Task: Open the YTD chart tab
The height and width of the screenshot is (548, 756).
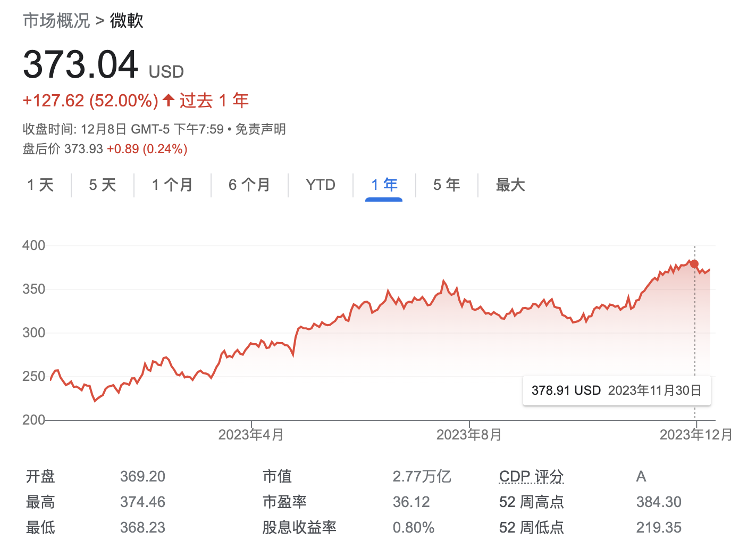Action: [x=321, y=185]
